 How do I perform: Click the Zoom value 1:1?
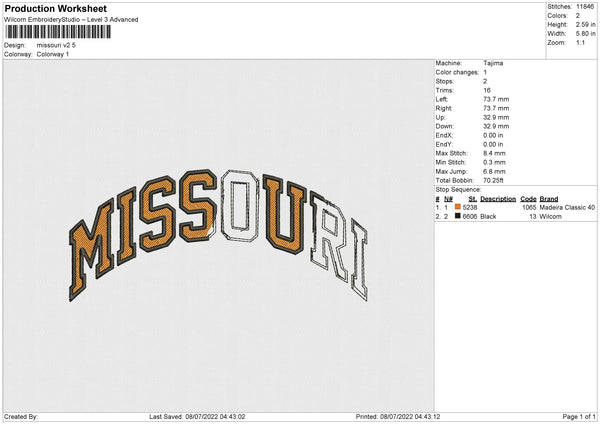click(x=580, y=42)
